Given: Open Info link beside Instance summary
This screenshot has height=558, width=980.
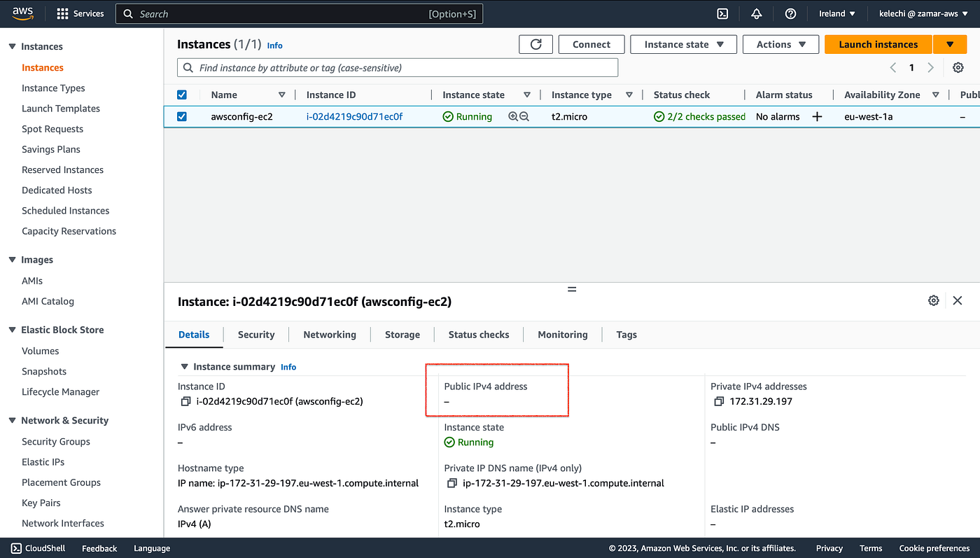Looking at the screenshot, I should [288, 367].
